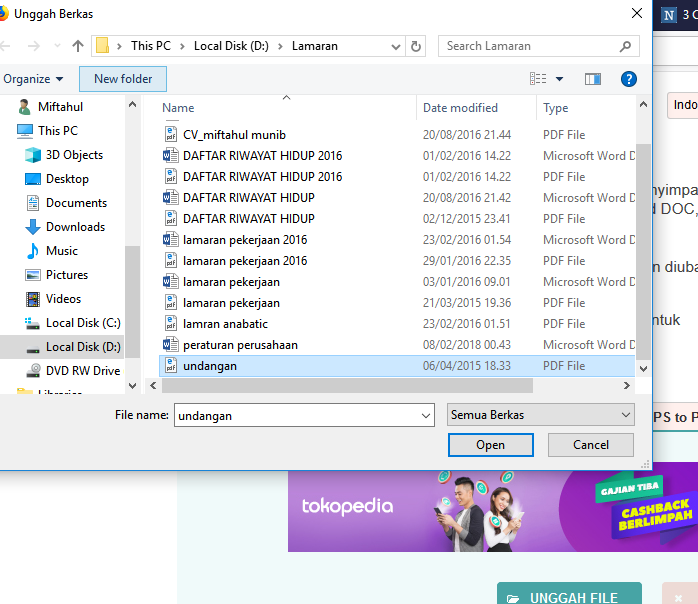Select lamran anabatic PDF file

[397, 324]
